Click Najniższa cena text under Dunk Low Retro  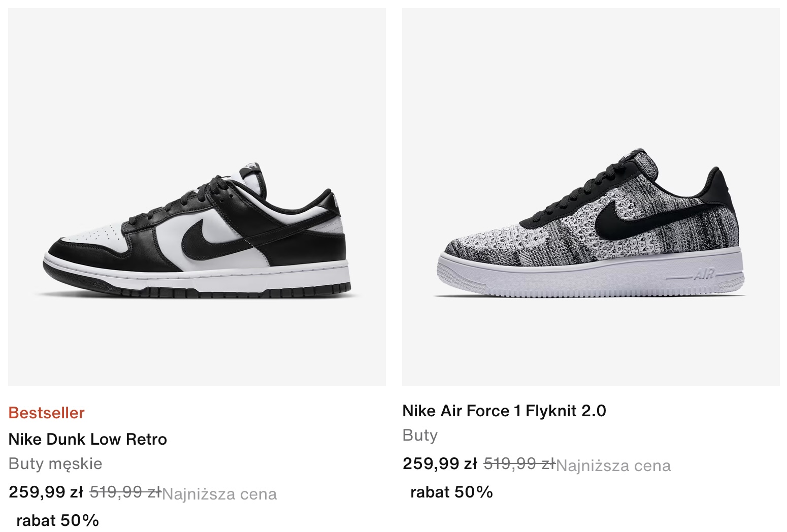coord(220,494)
